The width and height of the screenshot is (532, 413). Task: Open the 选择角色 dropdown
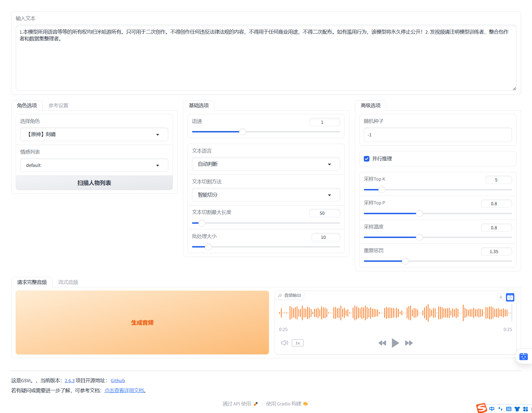(94, 134)
